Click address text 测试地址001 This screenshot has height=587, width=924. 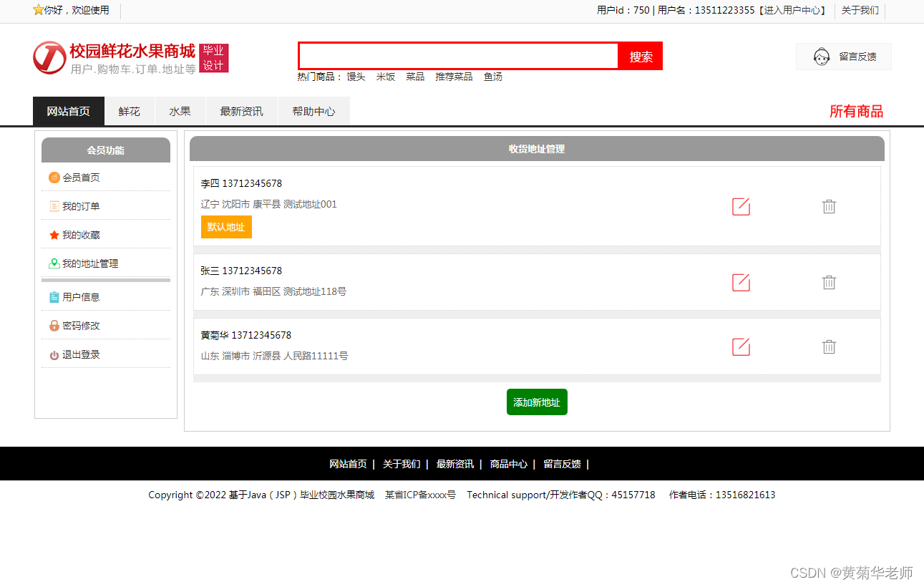click(x=310, y=204)
